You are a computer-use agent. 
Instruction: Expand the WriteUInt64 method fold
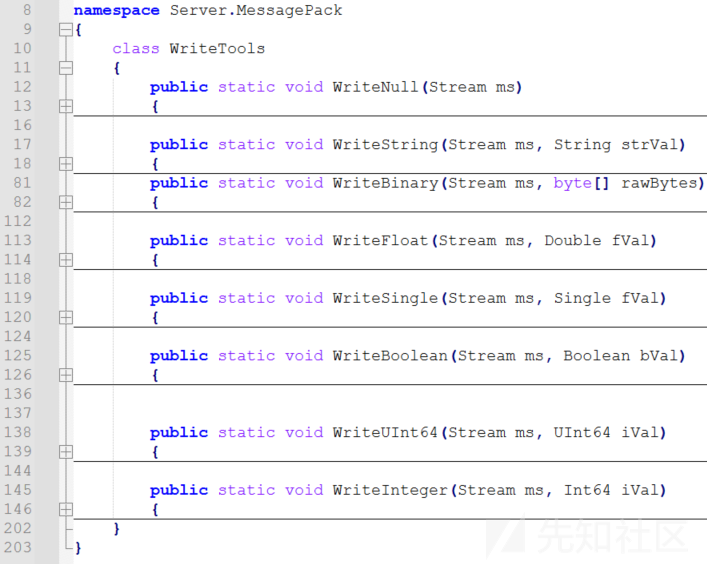66,452
